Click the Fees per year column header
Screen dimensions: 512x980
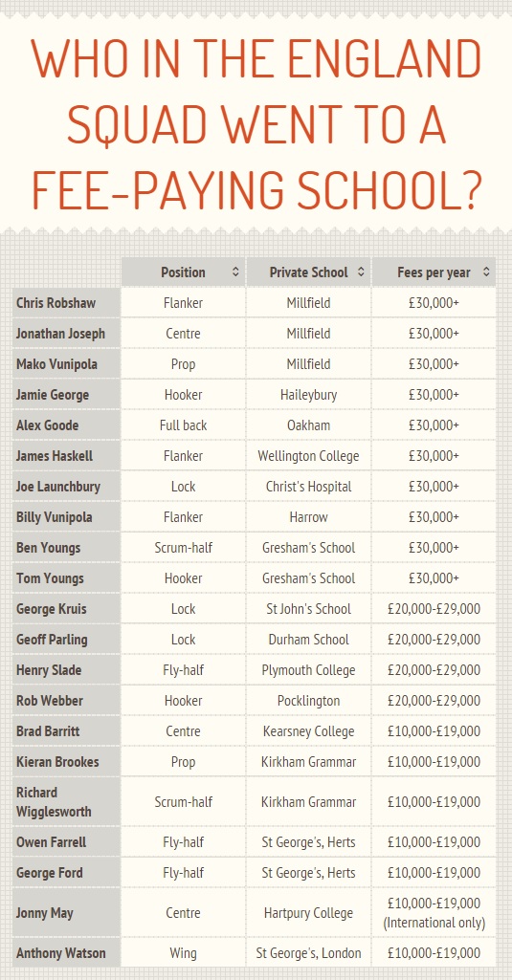tap(434, 272)
